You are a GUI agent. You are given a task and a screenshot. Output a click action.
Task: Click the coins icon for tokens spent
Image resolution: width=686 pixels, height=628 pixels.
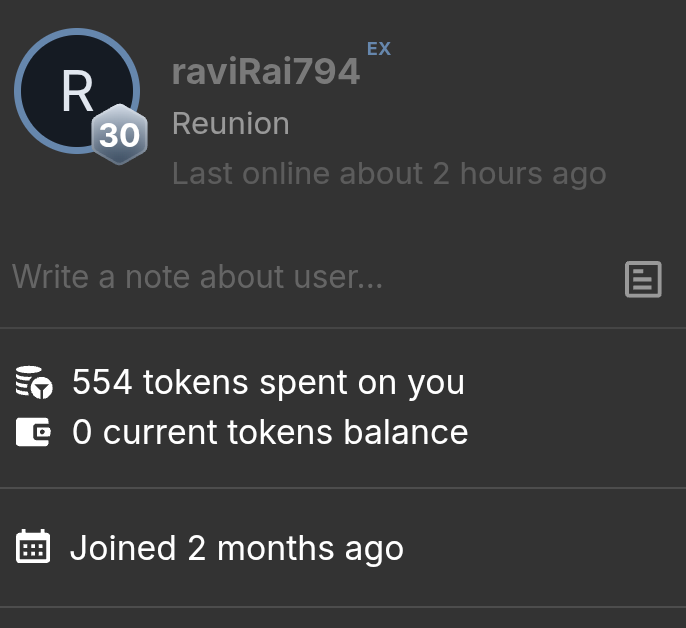pyautogui.click(x=34, y=382)
